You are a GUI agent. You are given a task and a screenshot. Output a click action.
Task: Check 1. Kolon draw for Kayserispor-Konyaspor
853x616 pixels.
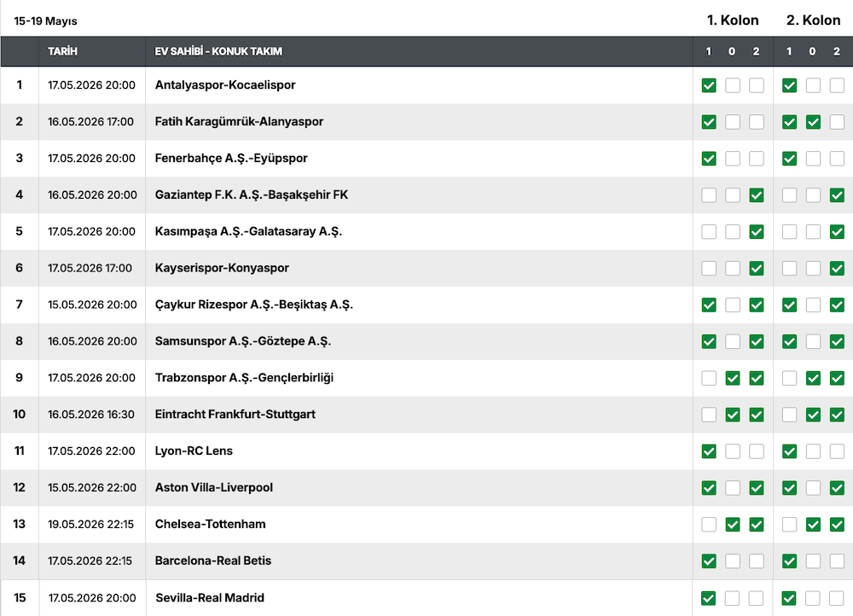732,268
